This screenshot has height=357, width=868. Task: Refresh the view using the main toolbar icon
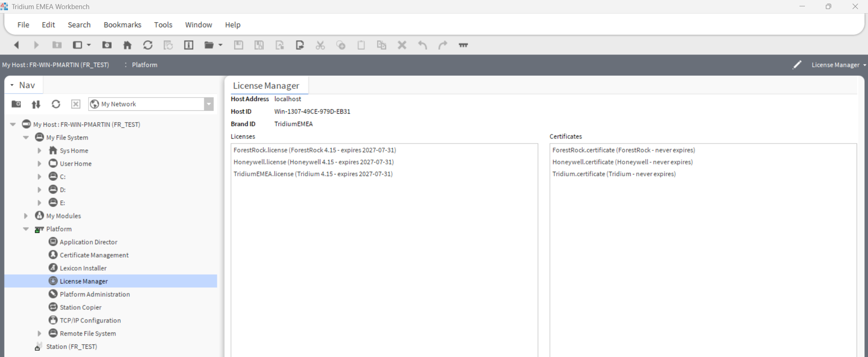[148, 45]
